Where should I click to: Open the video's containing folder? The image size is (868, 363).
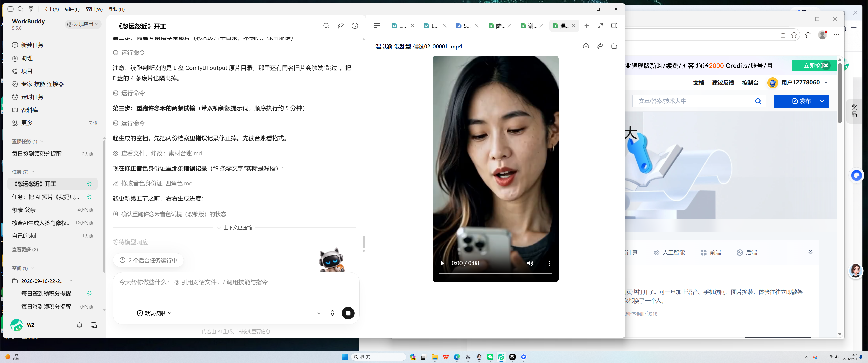click(x=614, y=46)
